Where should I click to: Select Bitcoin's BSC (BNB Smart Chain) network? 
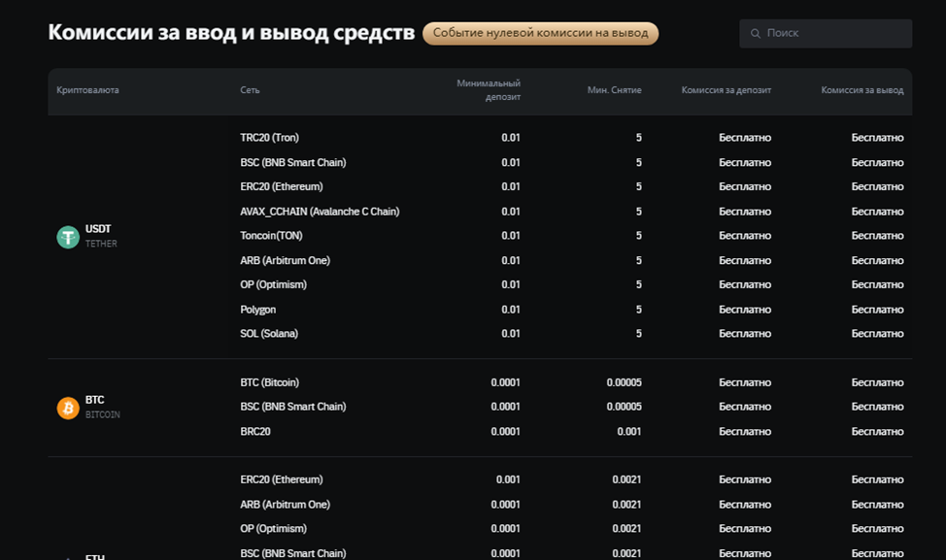coord(293,407)
